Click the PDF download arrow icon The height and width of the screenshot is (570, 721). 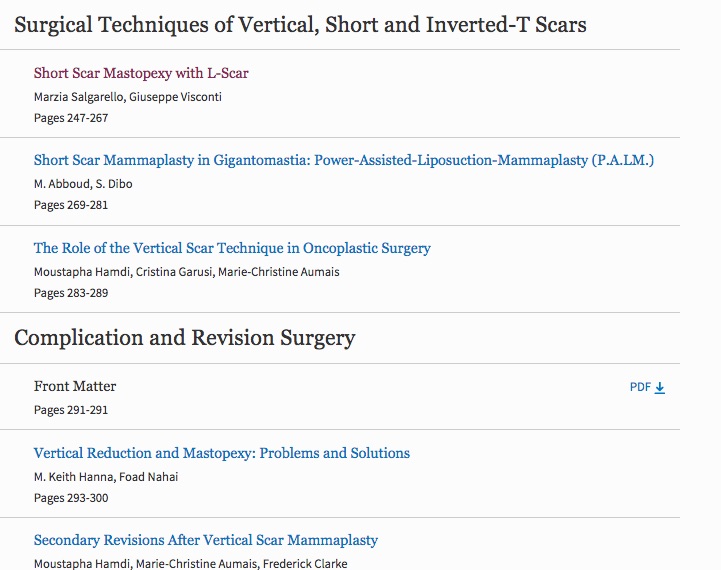[660, 388]
